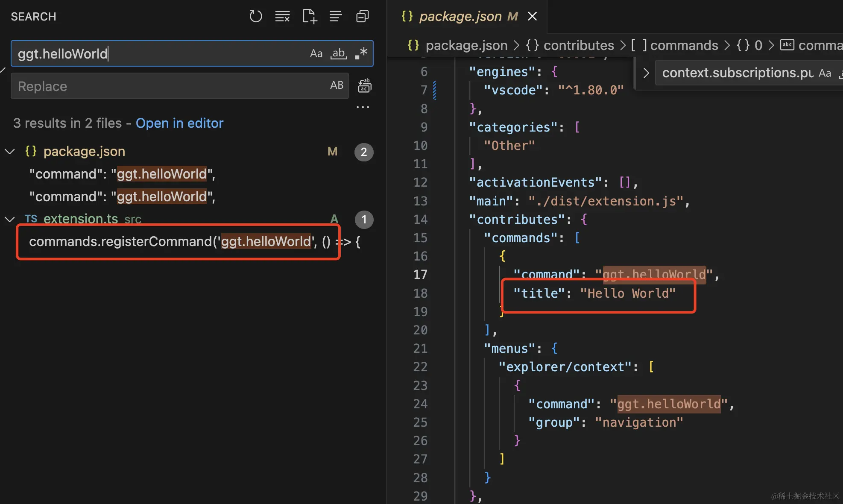Viewport: 843px width, 504px height.
Task: Expand the find widget replace chevron
Action: coord(646,73)
